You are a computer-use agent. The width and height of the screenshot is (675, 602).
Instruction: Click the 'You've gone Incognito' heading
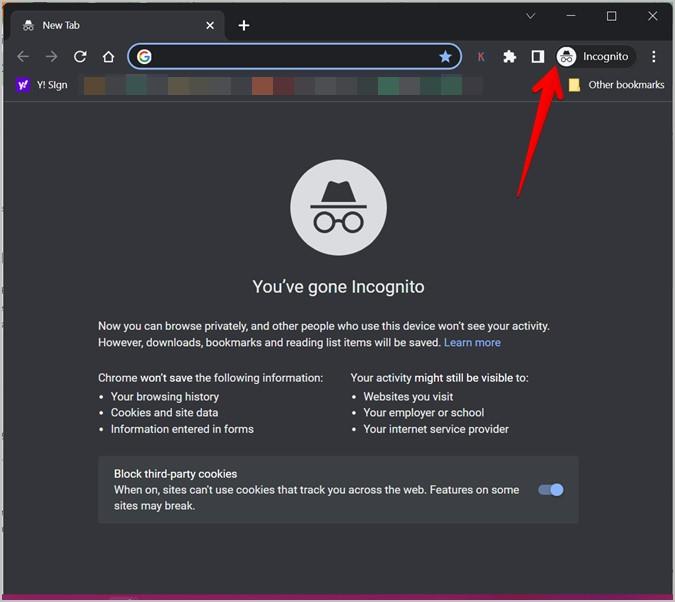[338, 287]
